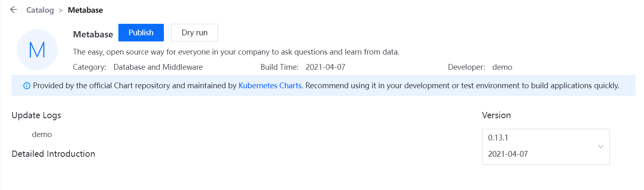Click the round M app avatar
This screenshot has height=190, width=644.
(37, 50)
